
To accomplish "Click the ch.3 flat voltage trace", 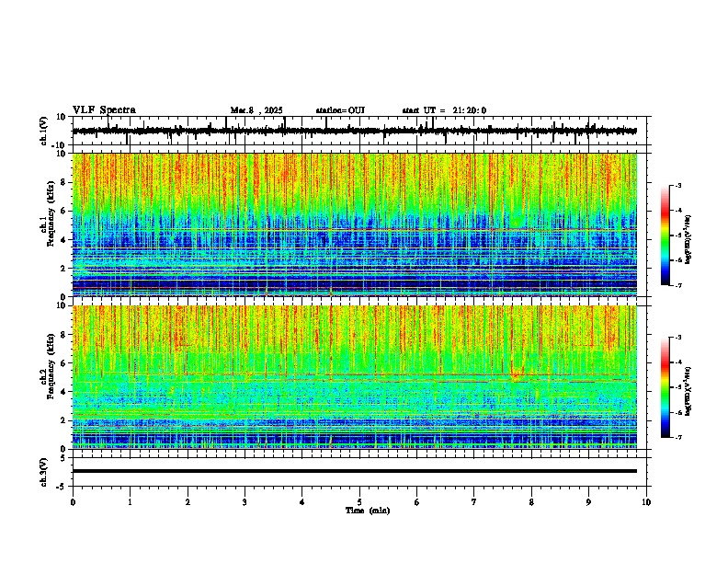I will [354, 471].
